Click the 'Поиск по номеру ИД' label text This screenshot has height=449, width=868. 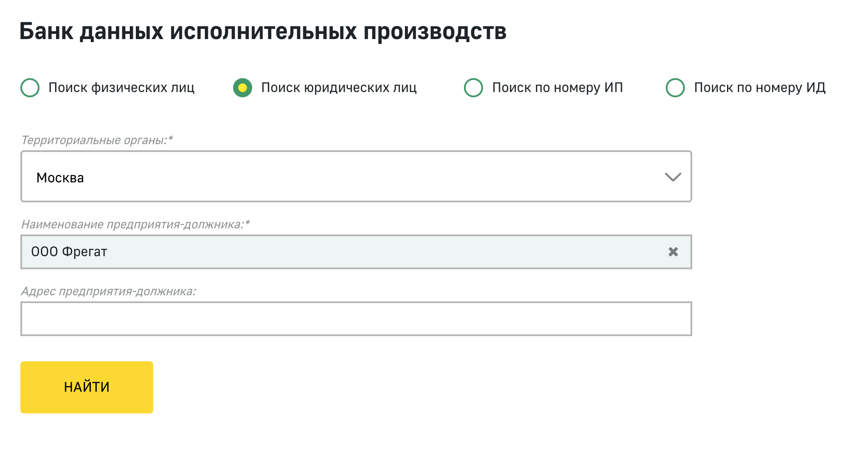click(760, 88)
